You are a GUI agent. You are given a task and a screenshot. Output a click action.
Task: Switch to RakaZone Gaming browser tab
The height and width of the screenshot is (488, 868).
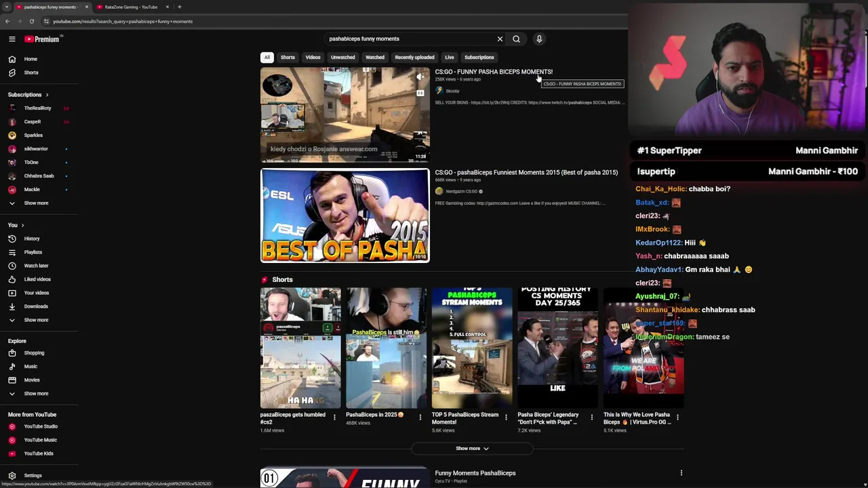(130, 7)
